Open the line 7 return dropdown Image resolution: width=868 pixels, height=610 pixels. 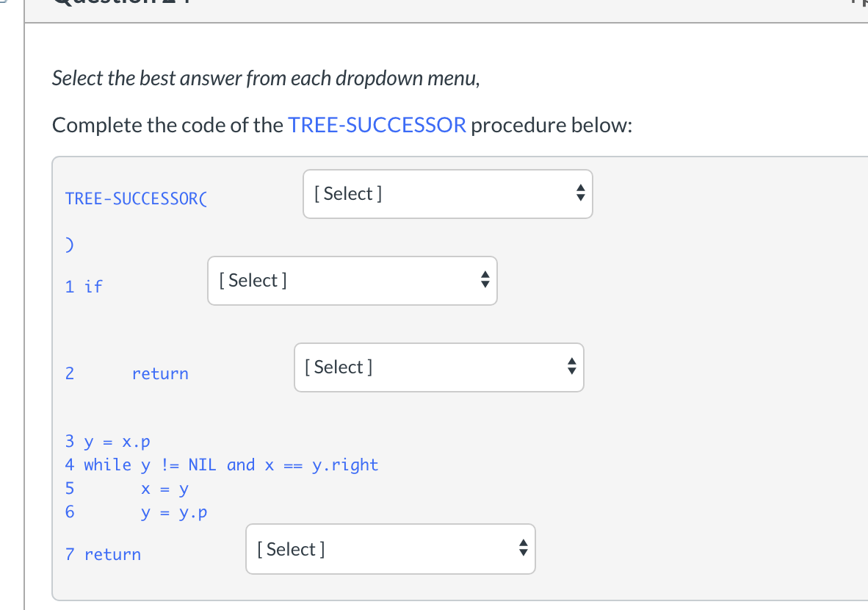pyautogui.click(x=390, y=549)
